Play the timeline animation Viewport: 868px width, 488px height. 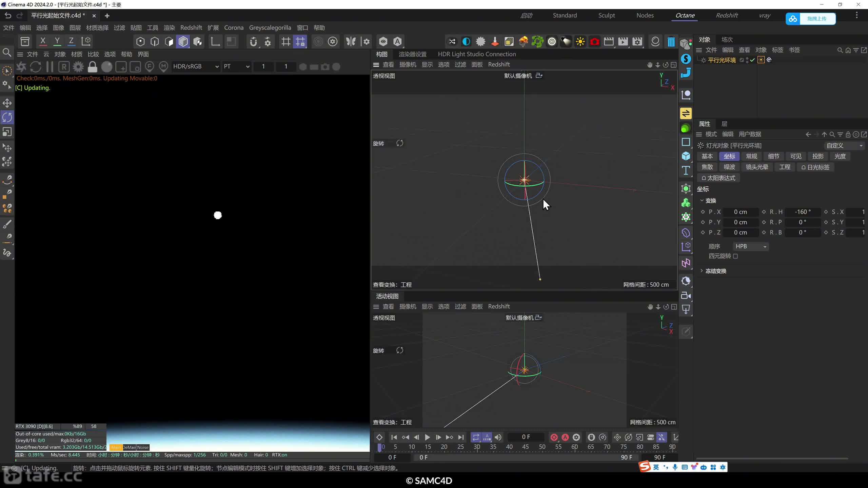coord(427,437)
